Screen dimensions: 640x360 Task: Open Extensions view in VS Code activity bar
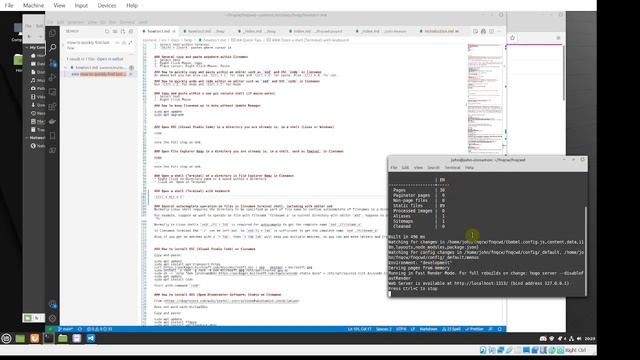pos(52,107)
